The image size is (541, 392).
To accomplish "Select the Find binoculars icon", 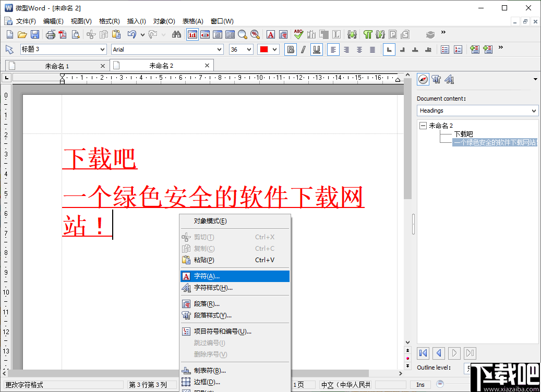I will pyautogui.click(x=177, y=34).
